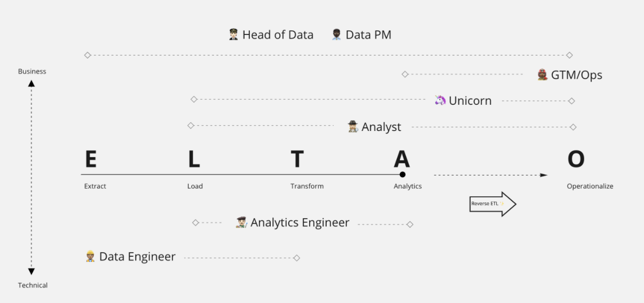Click the GTM/Ops firefighter emoji

542,75
